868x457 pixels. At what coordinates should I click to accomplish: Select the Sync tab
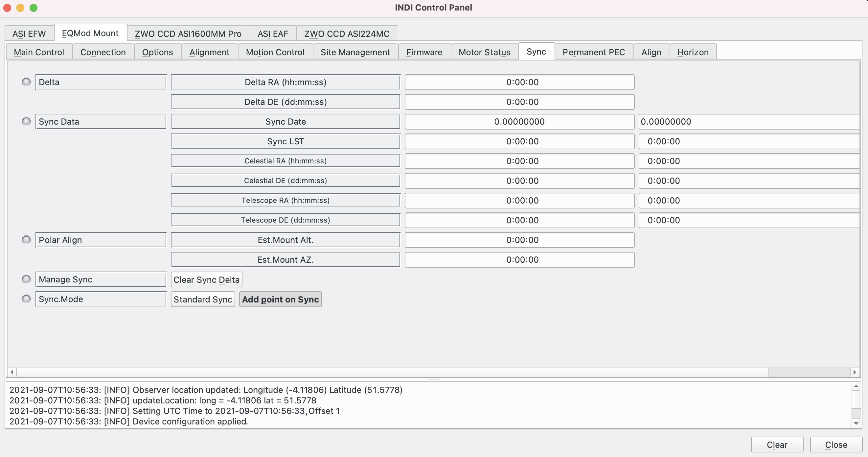pyautogui.click(x=537, y=51)
